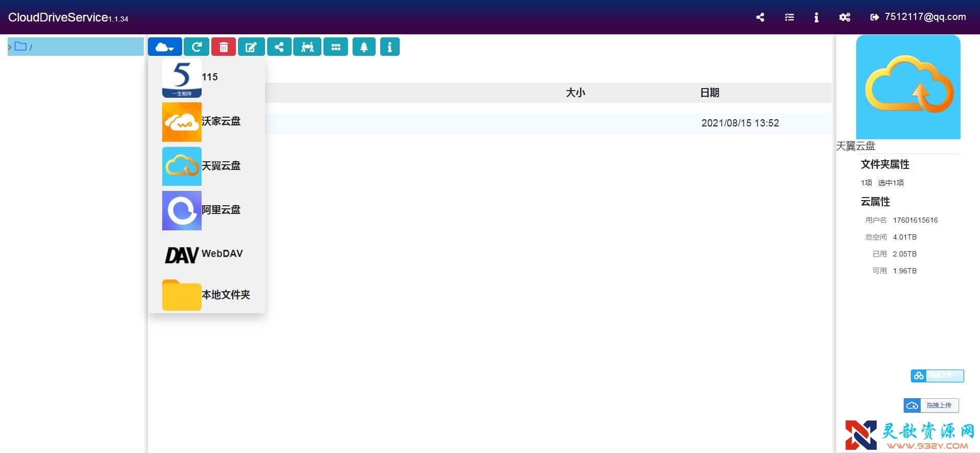Click the people move toolbar icon
980x453 pixels.
pyautogui.click(x=307, y=47)
